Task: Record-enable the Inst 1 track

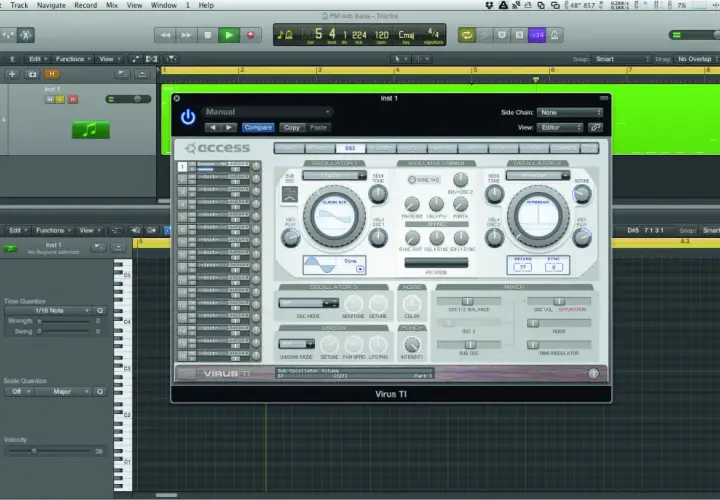Action: tap(72, 100)
